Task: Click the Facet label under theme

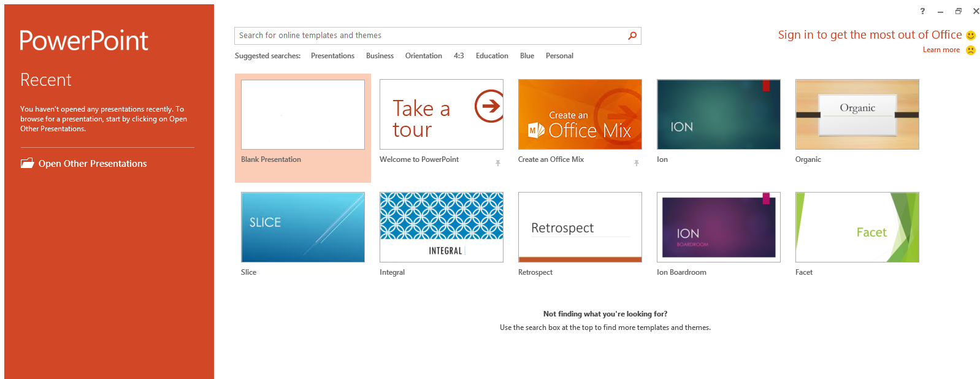Action: pos(804,272)
